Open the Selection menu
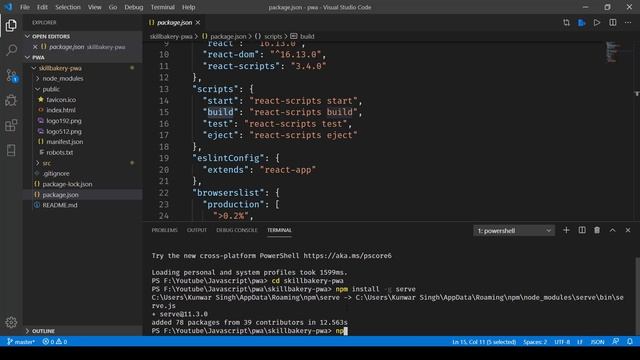The height and width of the screenshot is (360, 640). tap(68, 7)
